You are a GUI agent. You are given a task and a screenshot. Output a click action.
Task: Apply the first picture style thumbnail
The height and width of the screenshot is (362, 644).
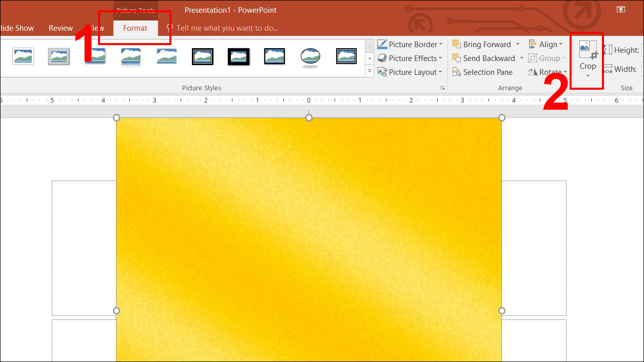(23, 56)
